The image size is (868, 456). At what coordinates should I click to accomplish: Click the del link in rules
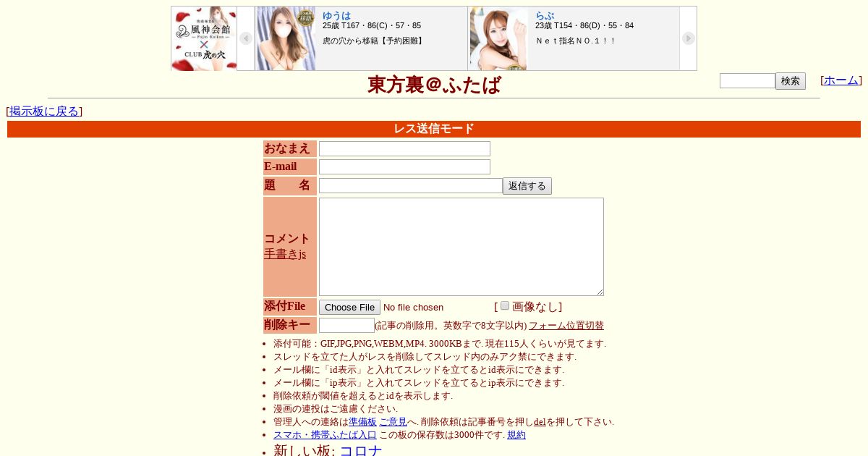tap(540, 422)
